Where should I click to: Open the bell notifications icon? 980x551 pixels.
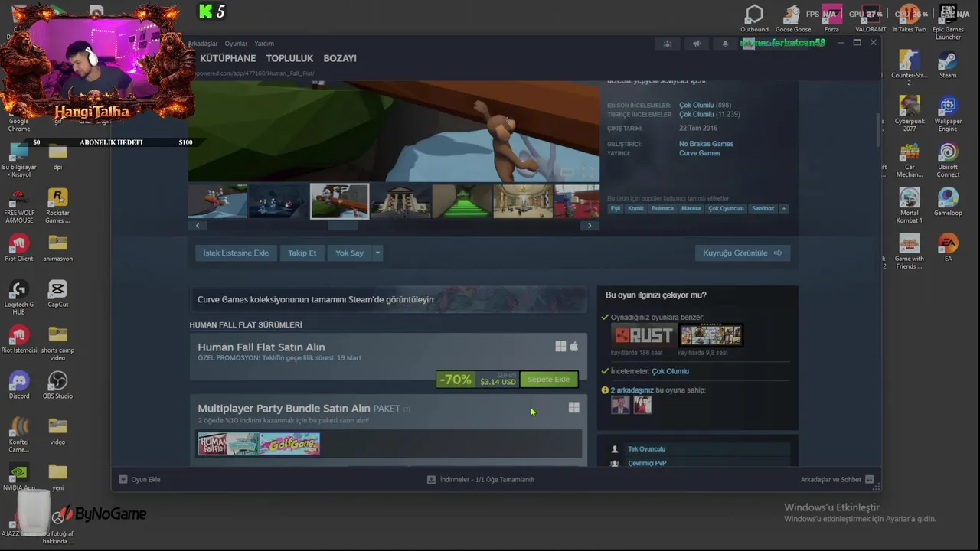(x=725, y=44)
